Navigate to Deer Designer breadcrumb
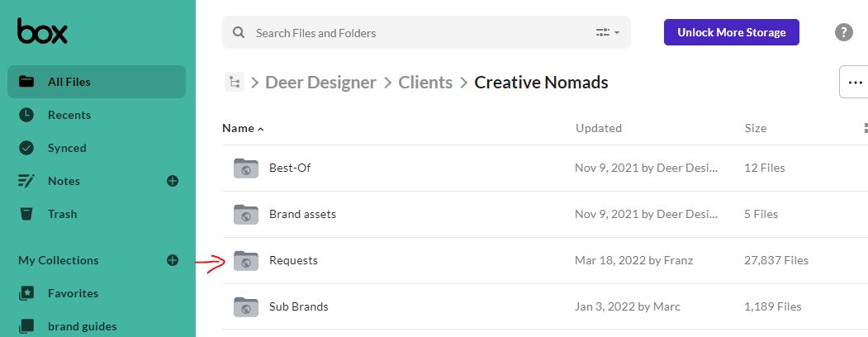Viewport: 868px width, 337px height. tap(320, 83)
